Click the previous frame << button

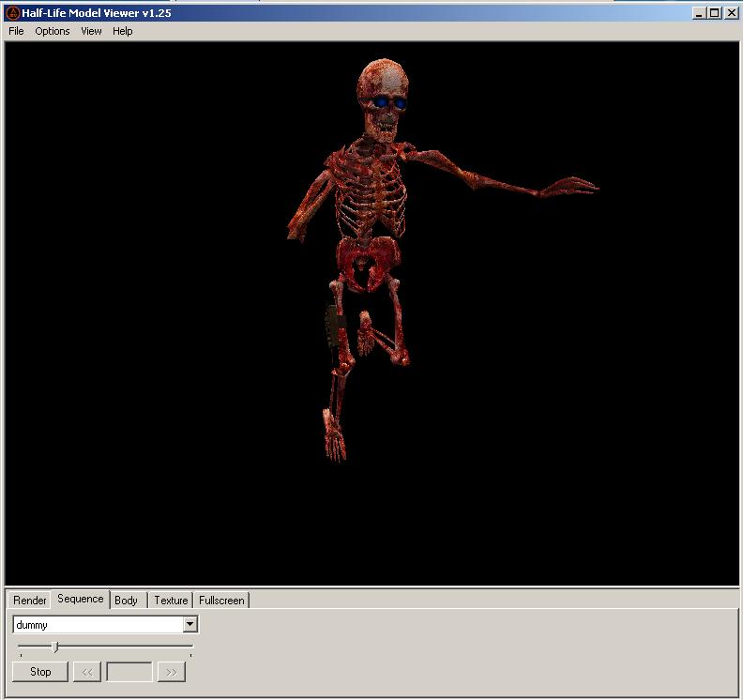(87, 672)
